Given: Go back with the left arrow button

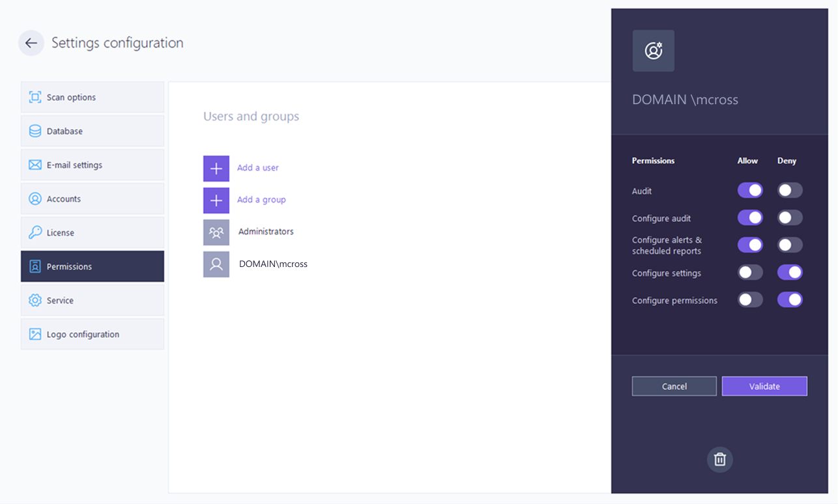Looking at the screenshot, I should (x=31, y=43).
